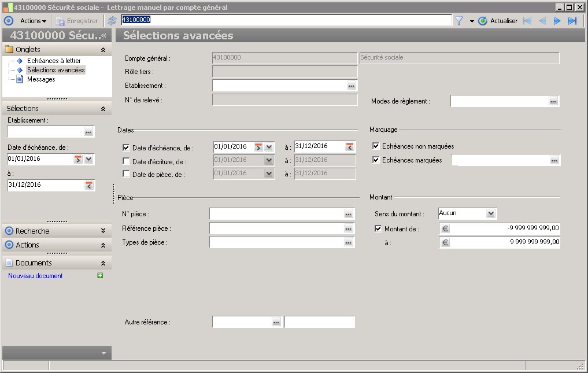Click the green add icon beside Nouveau document

pyautogui.click(x=100, y=276)
